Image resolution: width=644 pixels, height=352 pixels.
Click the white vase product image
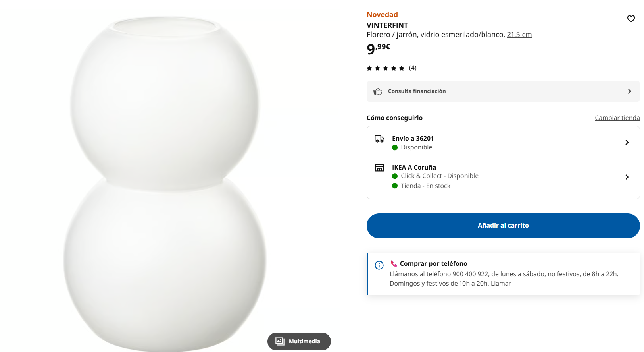pyautogui.click(x=165, y=184)
